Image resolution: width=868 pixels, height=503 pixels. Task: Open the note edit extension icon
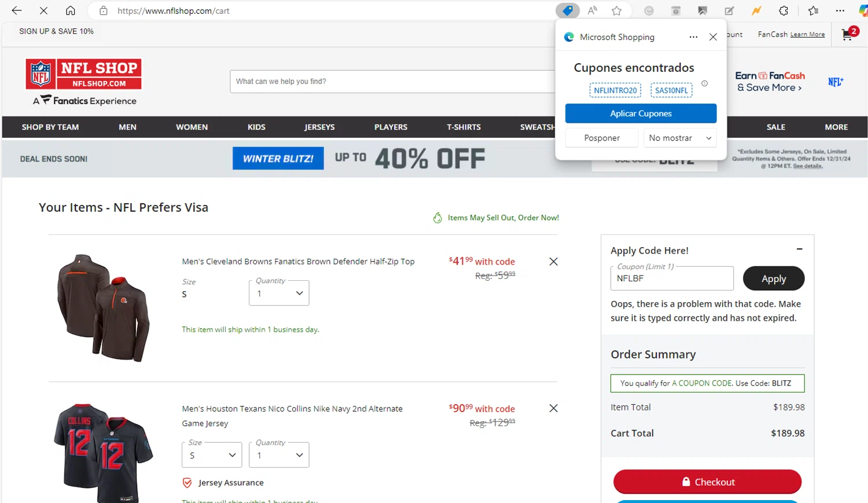(x=729, y=10)
